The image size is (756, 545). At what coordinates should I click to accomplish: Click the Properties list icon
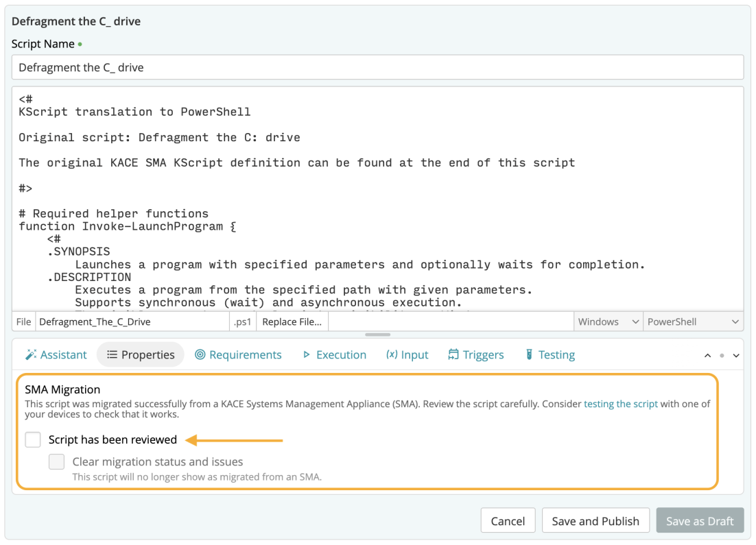112,355
